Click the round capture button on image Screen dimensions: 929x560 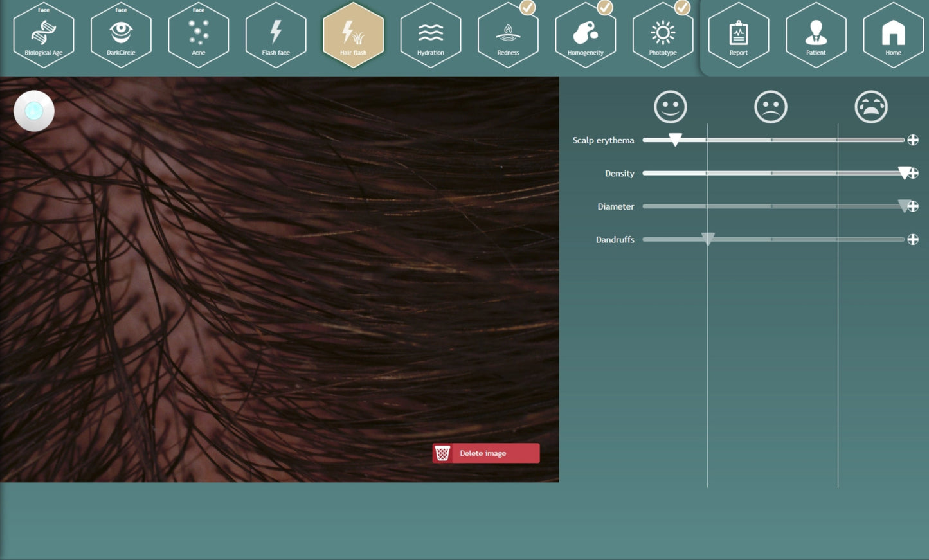coord(34,111)
